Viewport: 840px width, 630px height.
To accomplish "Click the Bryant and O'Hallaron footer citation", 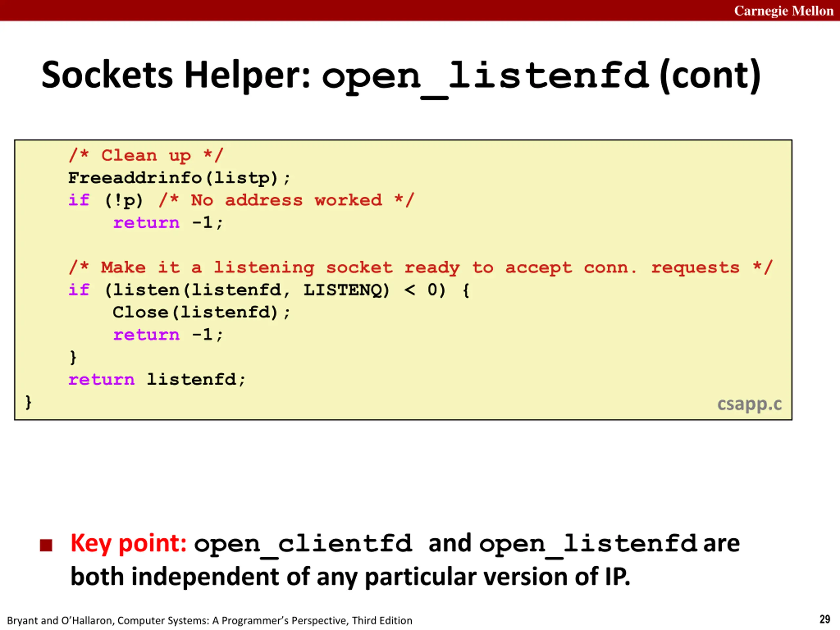I will [x=210, y=620].
